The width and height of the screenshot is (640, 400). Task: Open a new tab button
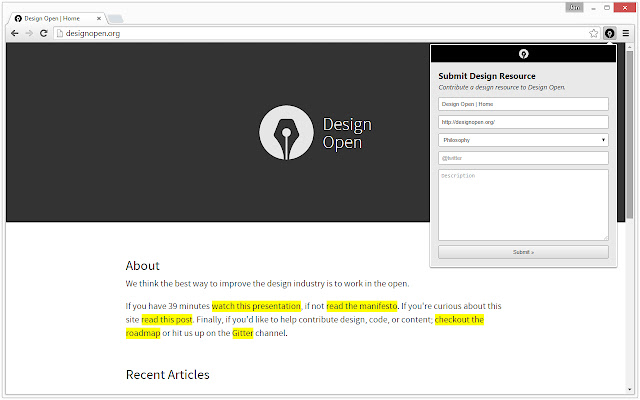coord(116,18)
